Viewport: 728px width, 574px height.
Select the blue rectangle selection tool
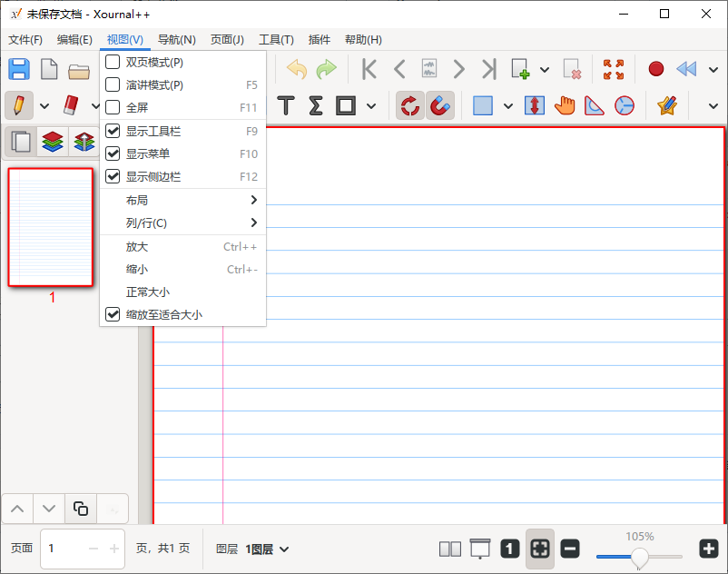[483, 105]
